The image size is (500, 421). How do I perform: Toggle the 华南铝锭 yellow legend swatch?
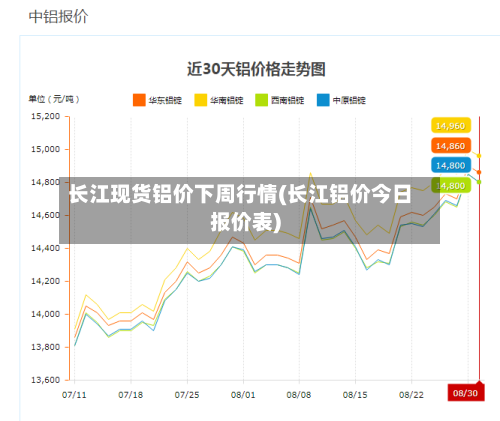[201, 100]
